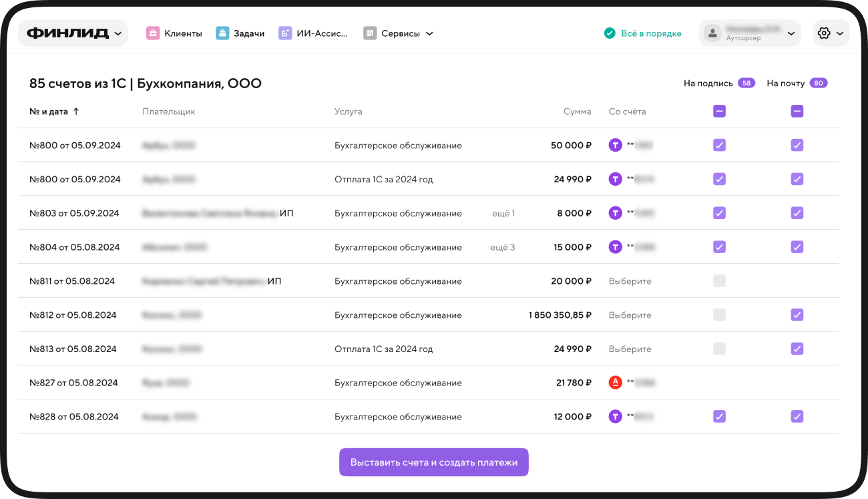Open the settings gear icon
The width and height of the screenshot is (868, 499).
pyautogui.click(x=824, y=33)
